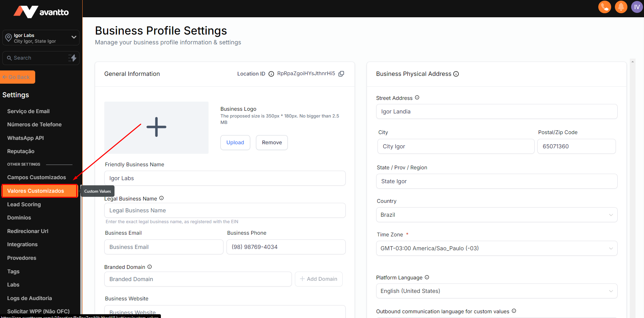
Task: Expand the Platform Language dropdown
Action: coord(496,291)
